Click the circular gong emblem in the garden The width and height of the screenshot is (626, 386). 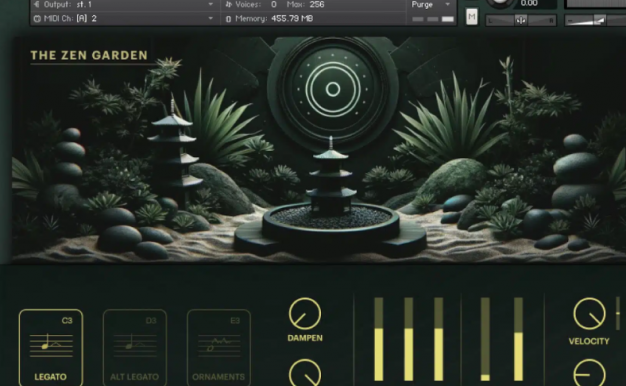click(x=333, y=89)
